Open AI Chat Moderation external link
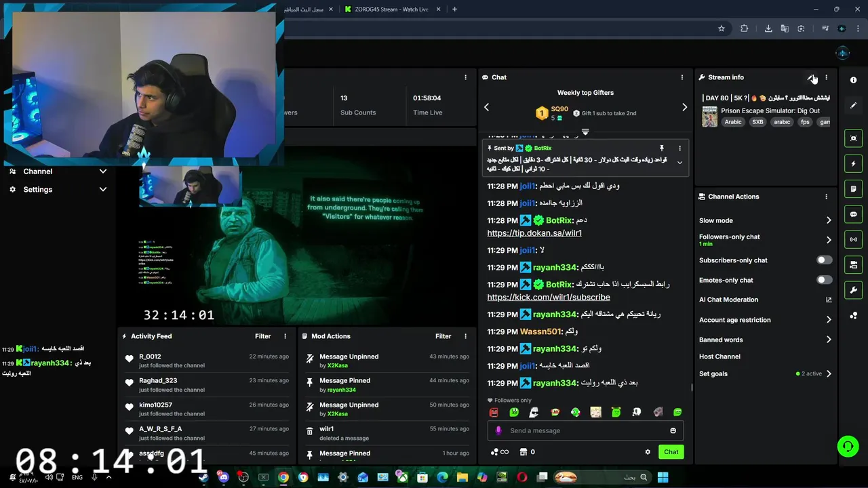Viewport: 868px width, 488px height. 829,300
